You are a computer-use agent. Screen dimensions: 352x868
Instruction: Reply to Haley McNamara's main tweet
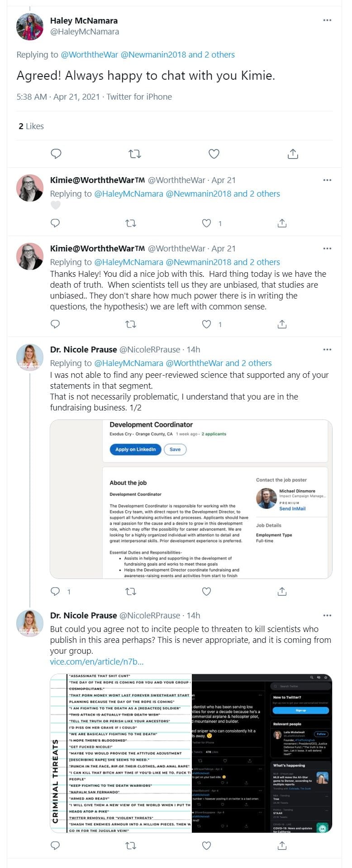pyautogui.click(x=56, y=154)
